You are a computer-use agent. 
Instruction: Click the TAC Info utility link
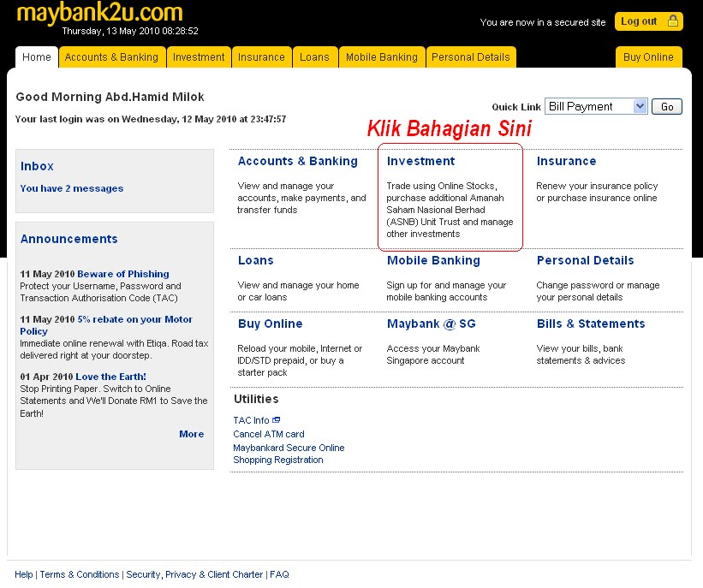pyautogui.click(x=251, y=420)
